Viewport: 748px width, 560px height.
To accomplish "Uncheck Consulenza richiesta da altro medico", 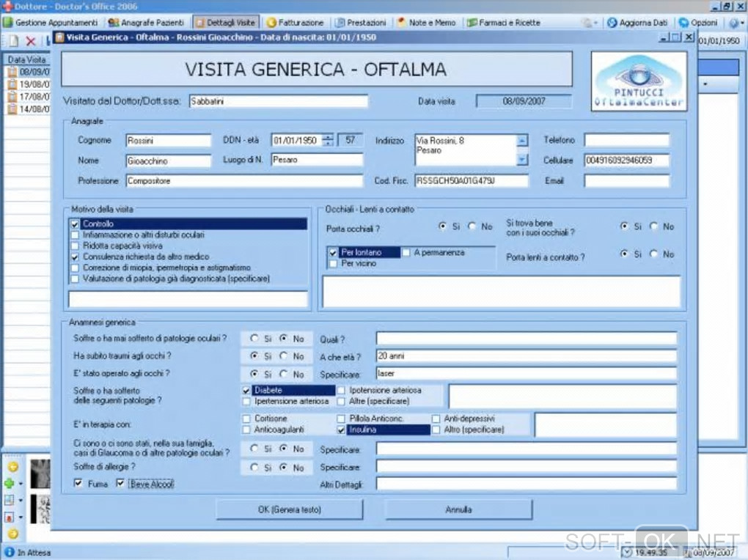I will click(x=75, y=257).
